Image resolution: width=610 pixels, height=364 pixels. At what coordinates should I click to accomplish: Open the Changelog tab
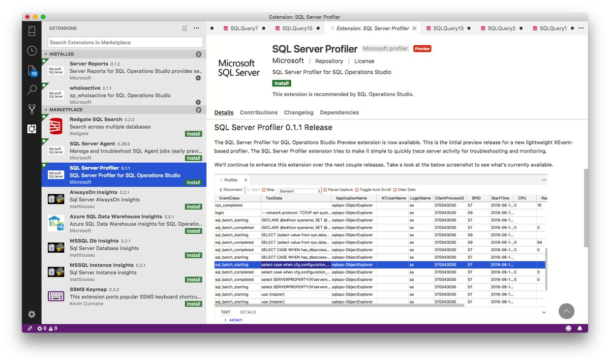tap(299, 112)
